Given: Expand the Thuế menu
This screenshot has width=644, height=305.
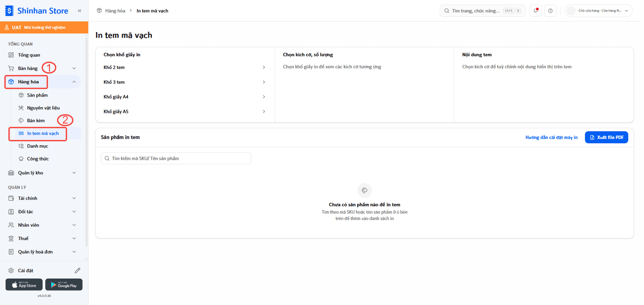Looking at the screenshot, I should 44,238.
